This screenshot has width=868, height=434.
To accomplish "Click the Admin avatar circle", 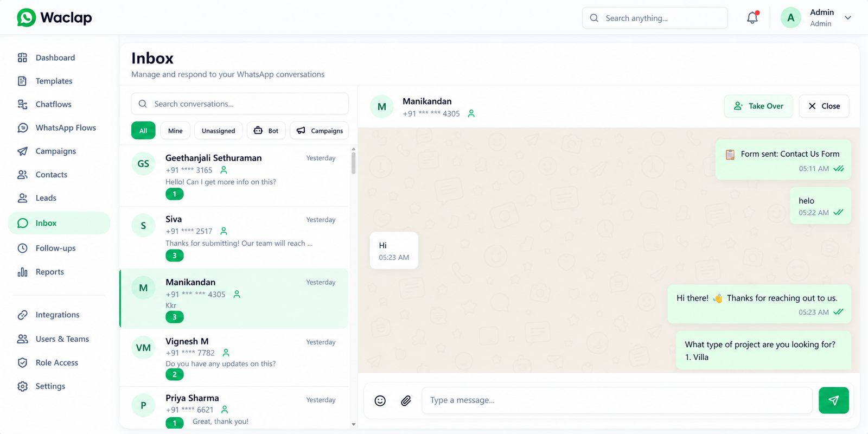I will pos(790,18).
